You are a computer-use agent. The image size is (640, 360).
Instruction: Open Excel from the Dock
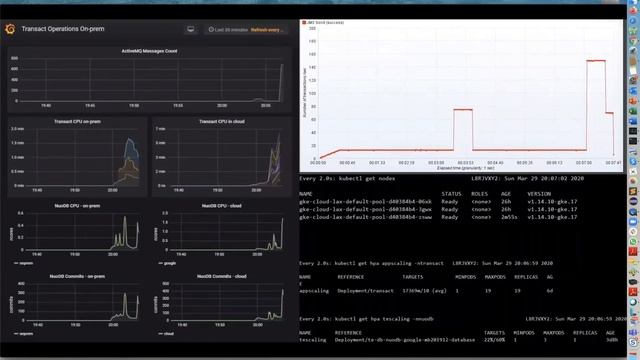click(633, 111)
